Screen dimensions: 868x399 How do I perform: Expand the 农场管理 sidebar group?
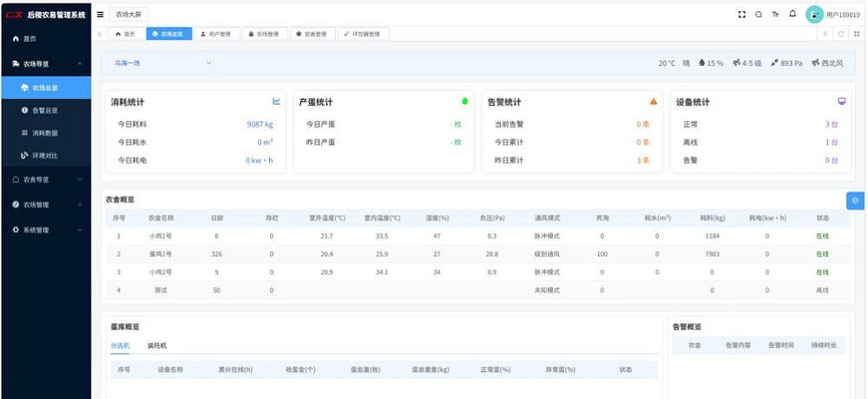(x=45, y=204)
